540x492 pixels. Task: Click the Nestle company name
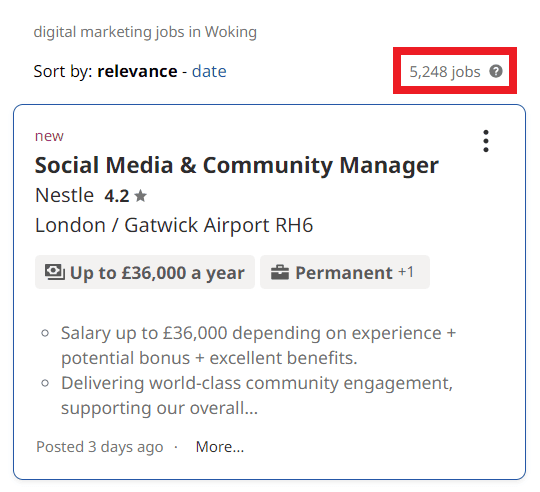pos(64,195)
